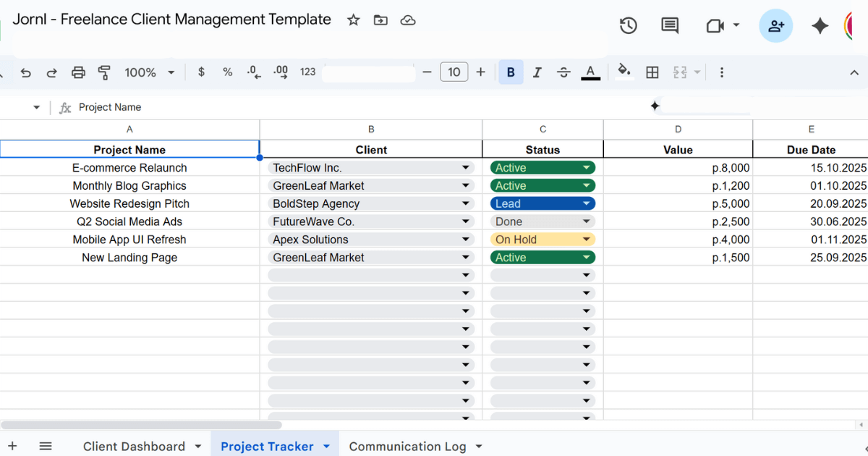
Task: Click the font size input box
Action: pyautogui.click(x=454, y=72)
